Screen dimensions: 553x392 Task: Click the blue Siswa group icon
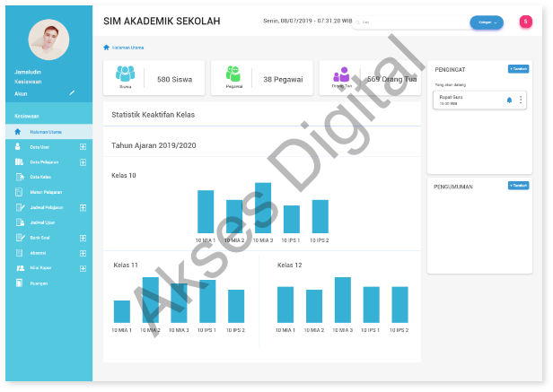click(125, 74)
